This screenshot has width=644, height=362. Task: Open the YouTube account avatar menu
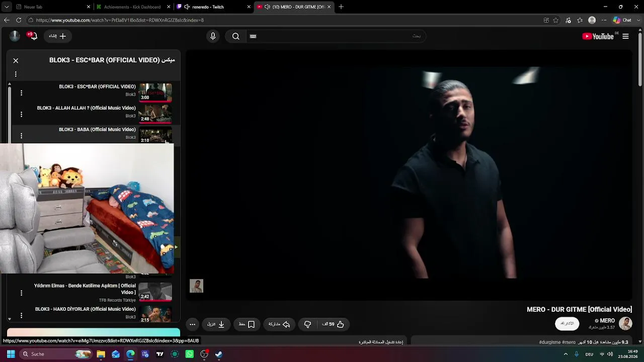pyautogui.click(x=15, y=36)
